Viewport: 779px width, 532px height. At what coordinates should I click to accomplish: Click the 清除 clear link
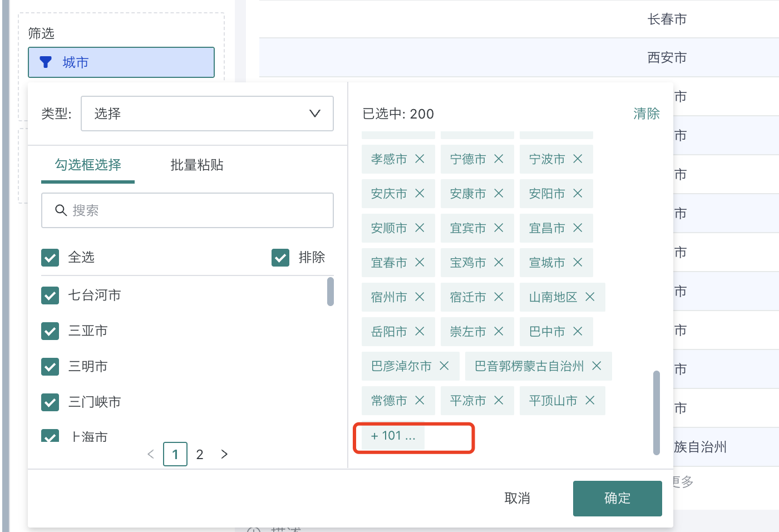[x=646, y=114]
